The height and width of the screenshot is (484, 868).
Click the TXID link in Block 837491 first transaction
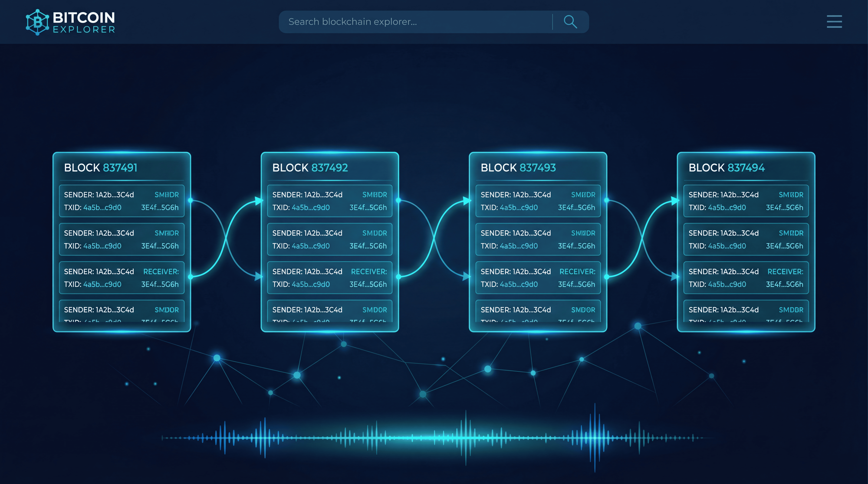pyautogui.click(x=102, y=208)
